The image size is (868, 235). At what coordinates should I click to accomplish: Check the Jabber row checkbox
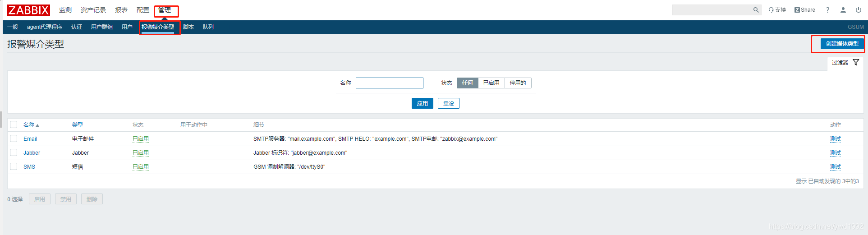[14, 152]
